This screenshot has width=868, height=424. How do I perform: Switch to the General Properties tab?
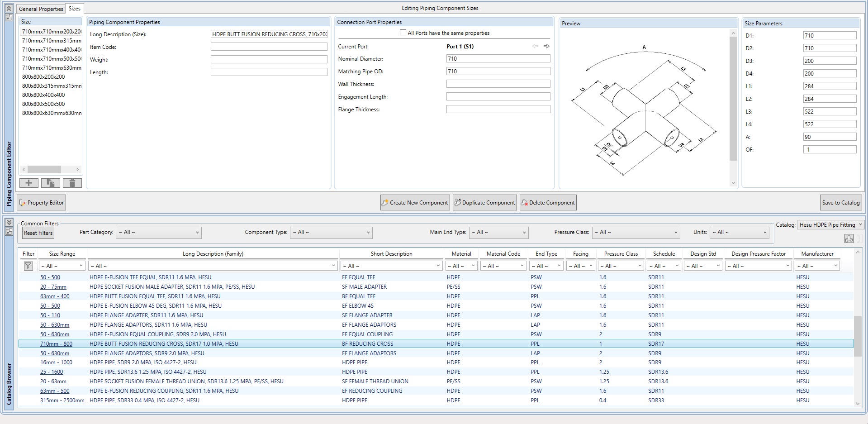[x=41, y=9]
